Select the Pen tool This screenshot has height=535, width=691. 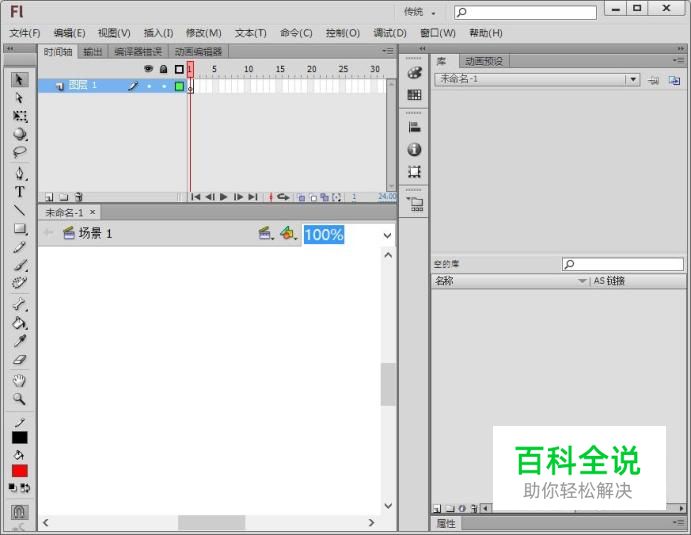[x=19, y=173]
